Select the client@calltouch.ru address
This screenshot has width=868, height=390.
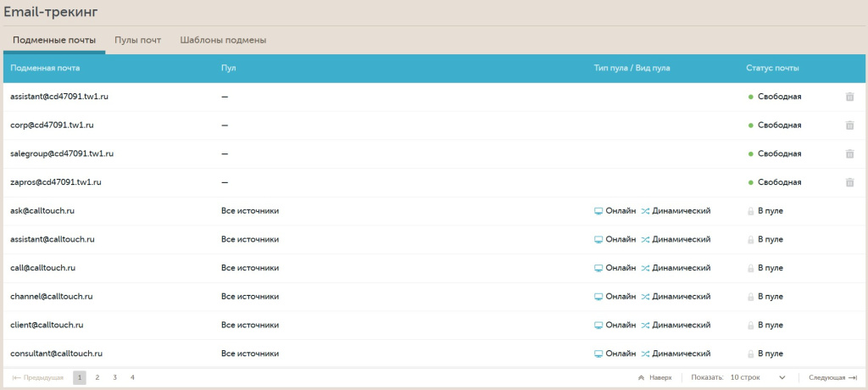(x=47, y=325)
